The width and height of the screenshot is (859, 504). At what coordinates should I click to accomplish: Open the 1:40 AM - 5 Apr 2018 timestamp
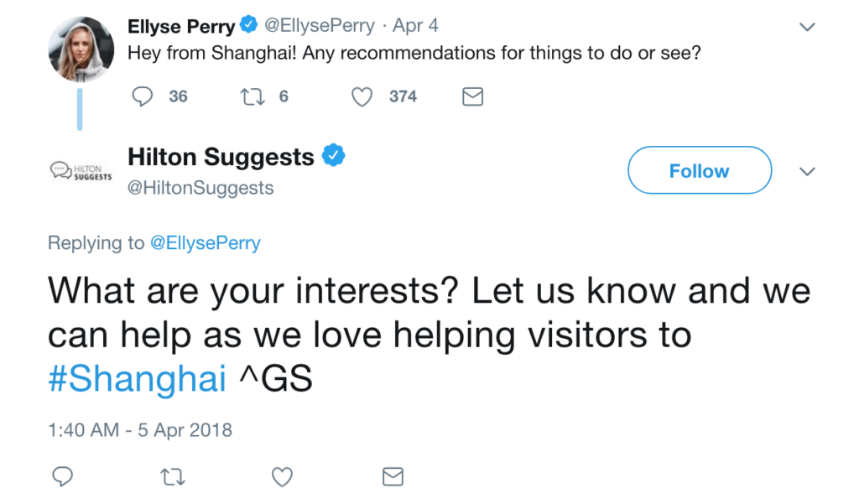point(140,430)
